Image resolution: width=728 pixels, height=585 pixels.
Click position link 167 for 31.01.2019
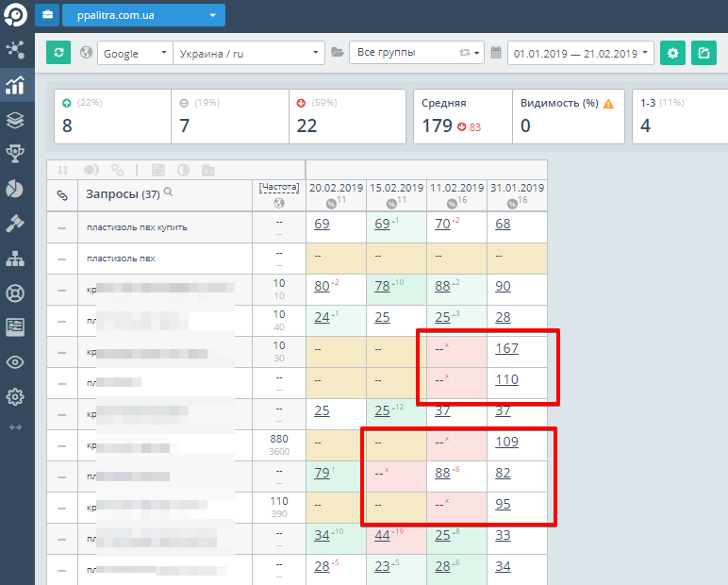506,348
